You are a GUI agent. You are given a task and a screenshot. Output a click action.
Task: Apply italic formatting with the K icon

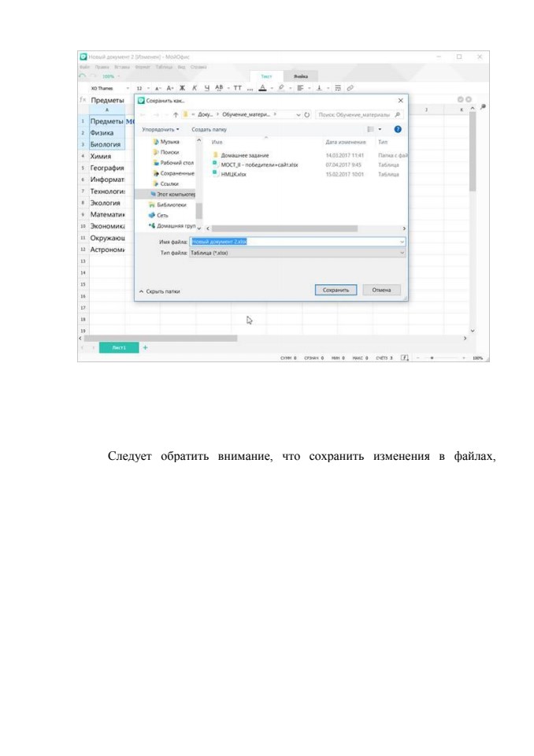[195, 88]
